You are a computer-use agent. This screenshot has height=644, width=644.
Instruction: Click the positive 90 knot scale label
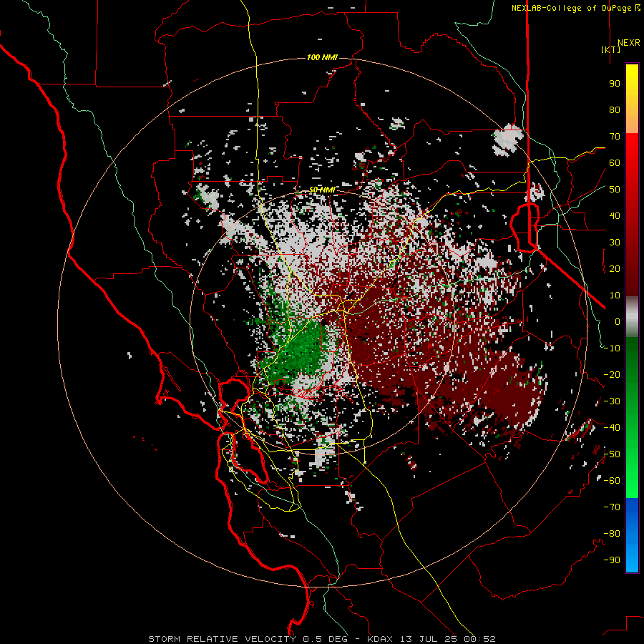coord(615,84)
